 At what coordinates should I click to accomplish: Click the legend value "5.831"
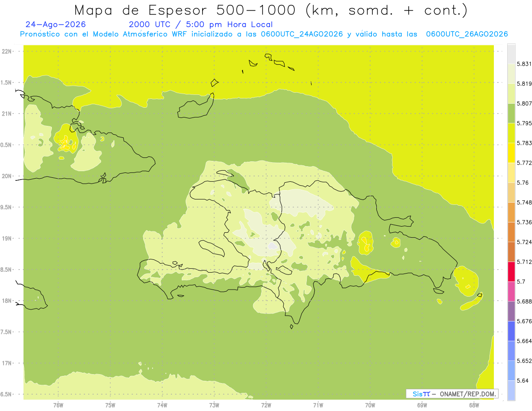(524, 64)
